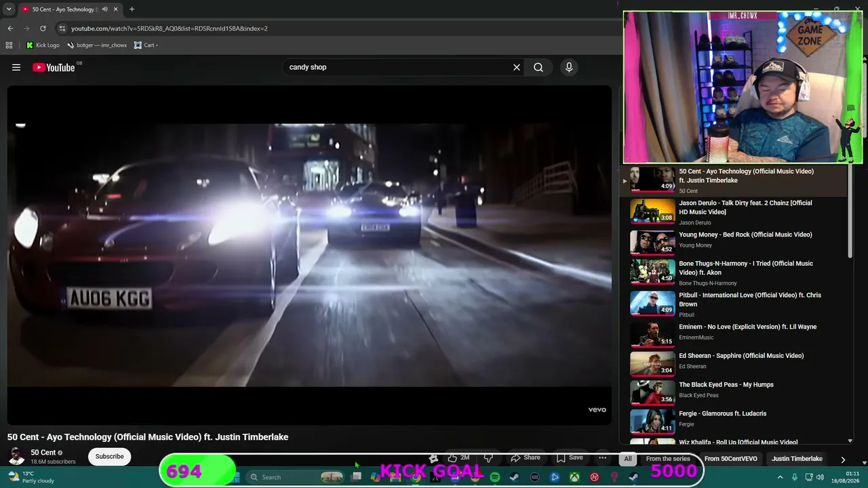Clear the 'candy shop' search text
This screenshot has width=868, height=488.
tap(517, 67)
